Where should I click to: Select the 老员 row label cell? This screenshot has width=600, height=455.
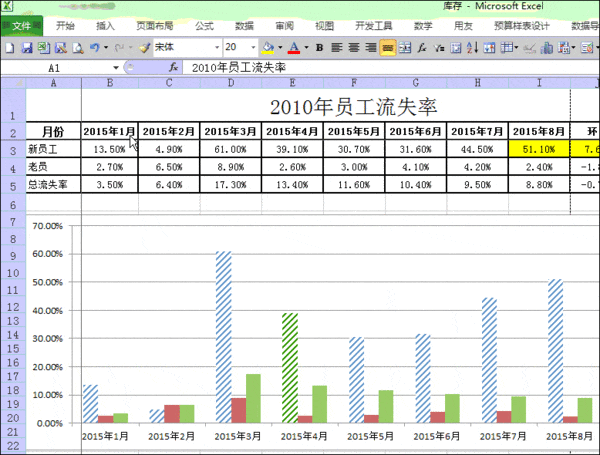54,167
